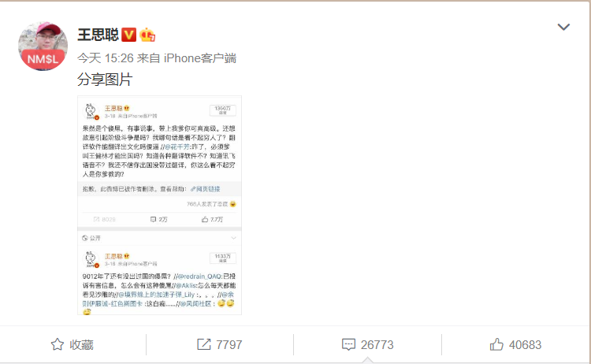Click the orange V verification badge
This screenshot has height=364, width=591.
[129, 35]
